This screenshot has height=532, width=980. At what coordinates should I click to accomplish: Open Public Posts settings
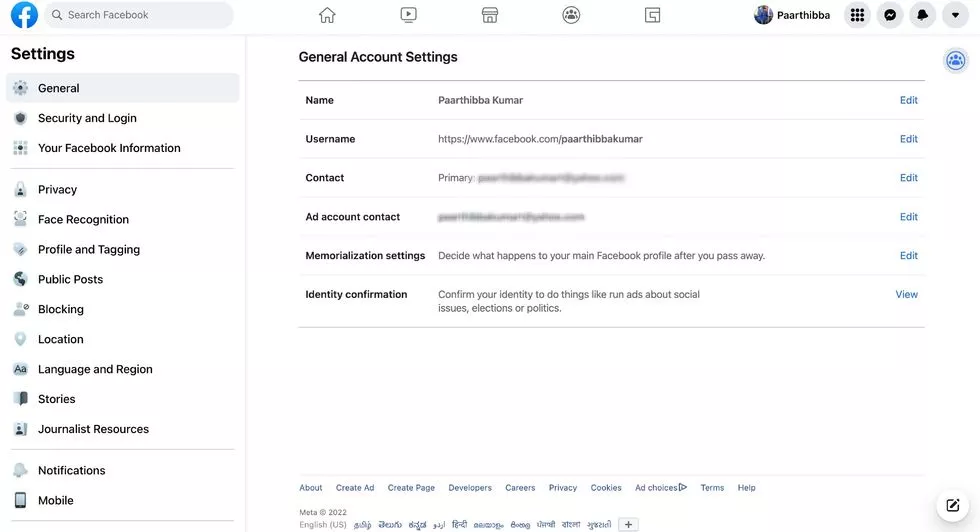tap(122, 279)
